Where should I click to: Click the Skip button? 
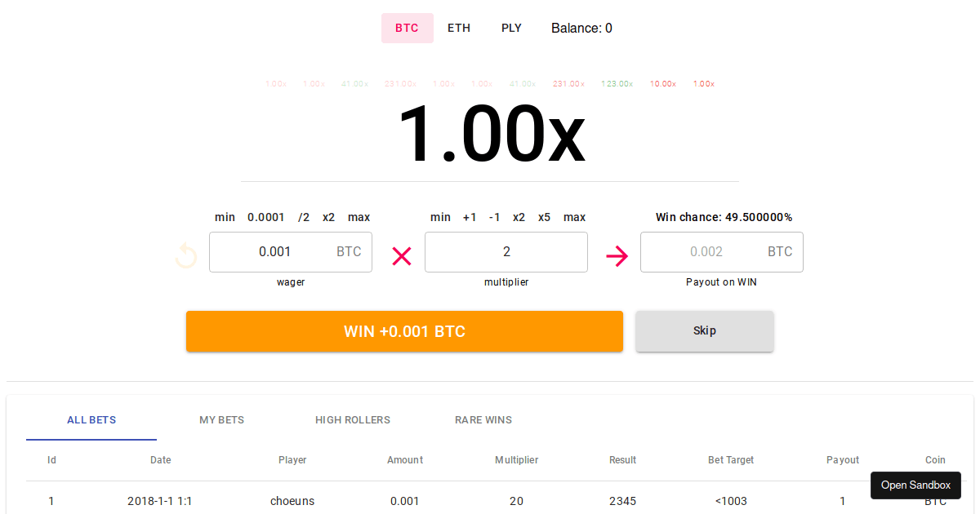click(704, 331)
